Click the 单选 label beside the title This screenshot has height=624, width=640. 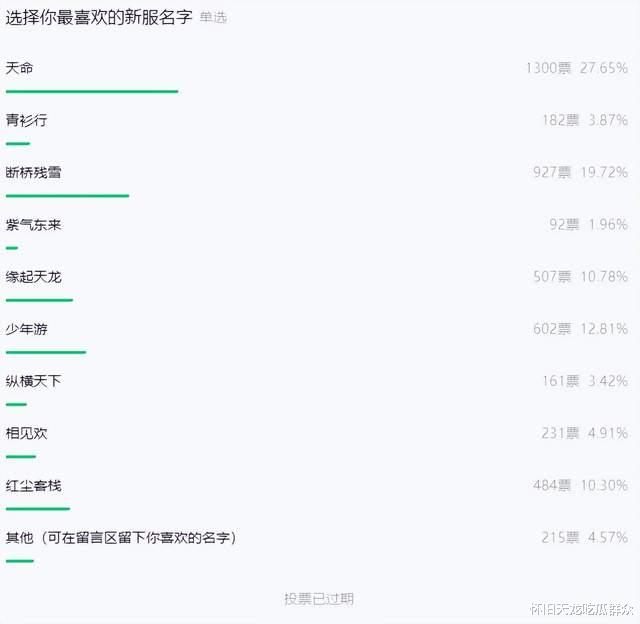point(213,18)
